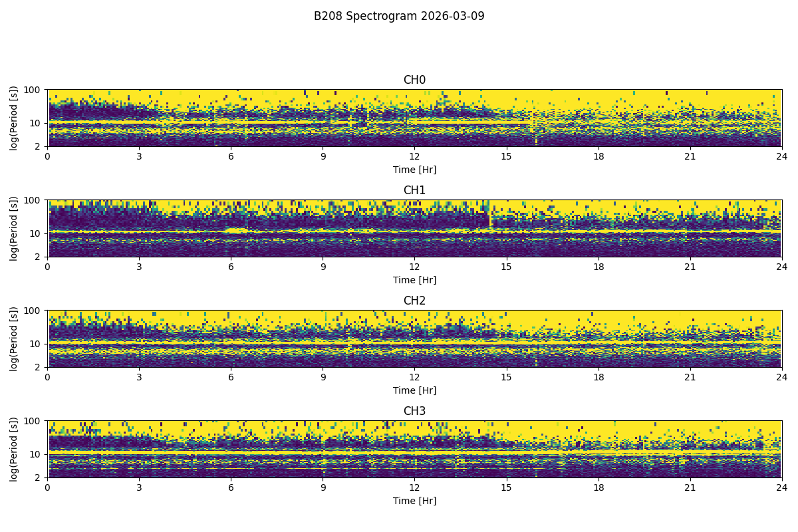Click the log(Period [s]) label of CH1

point(14,228)
